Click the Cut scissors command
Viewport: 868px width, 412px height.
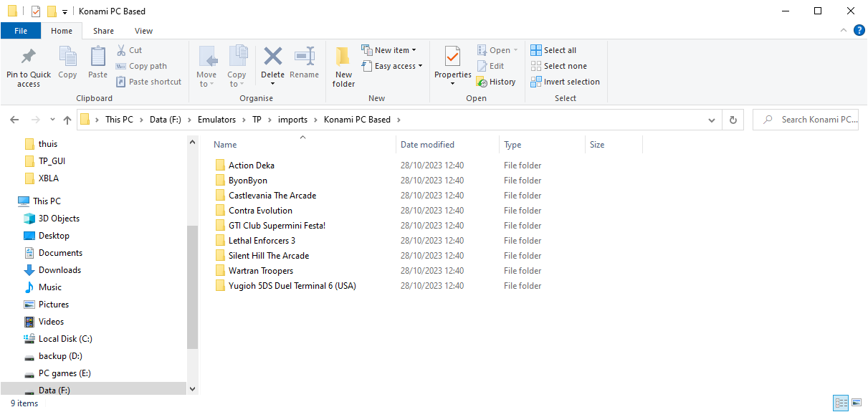point(129,50)
